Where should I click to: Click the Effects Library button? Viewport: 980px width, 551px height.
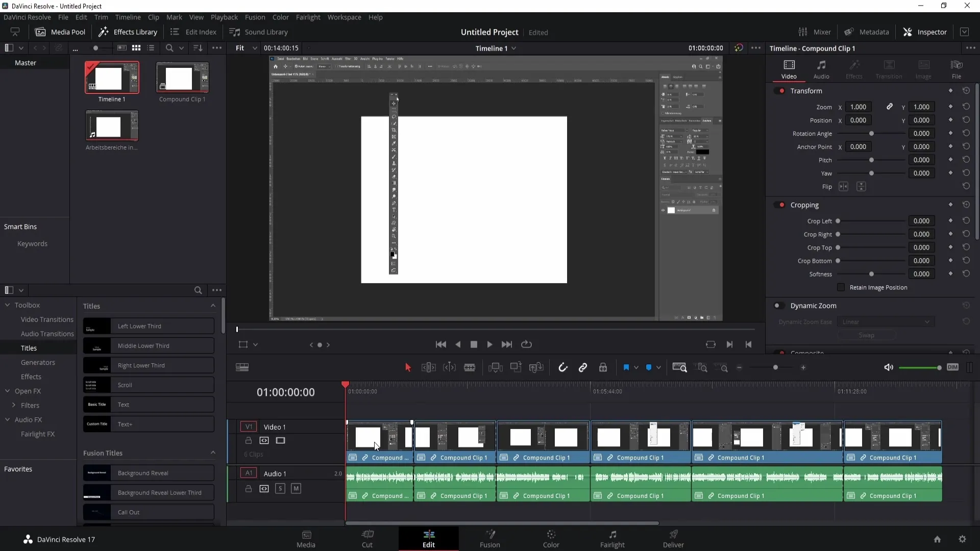coord(128,32)
